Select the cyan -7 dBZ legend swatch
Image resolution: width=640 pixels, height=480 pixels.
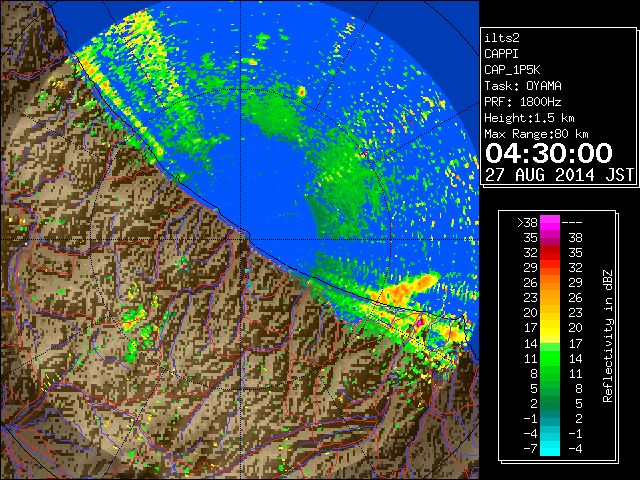point(550,449)
